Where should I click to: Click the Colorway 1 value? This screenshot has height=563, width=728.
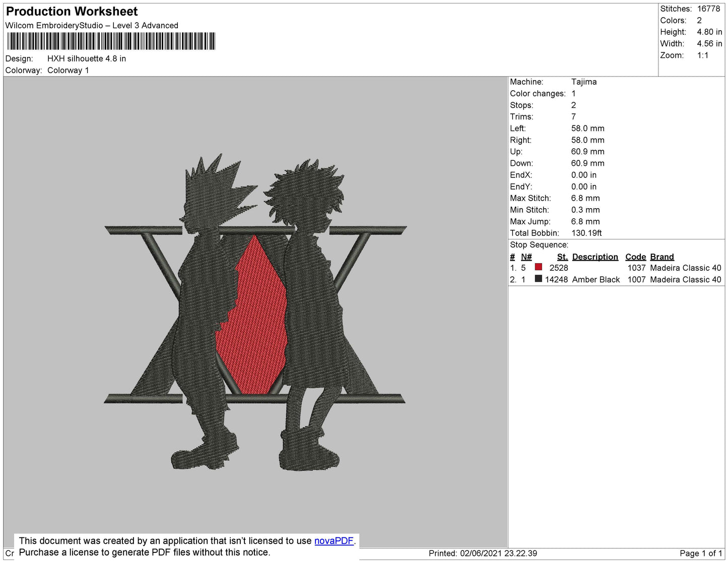coord(68,70)
